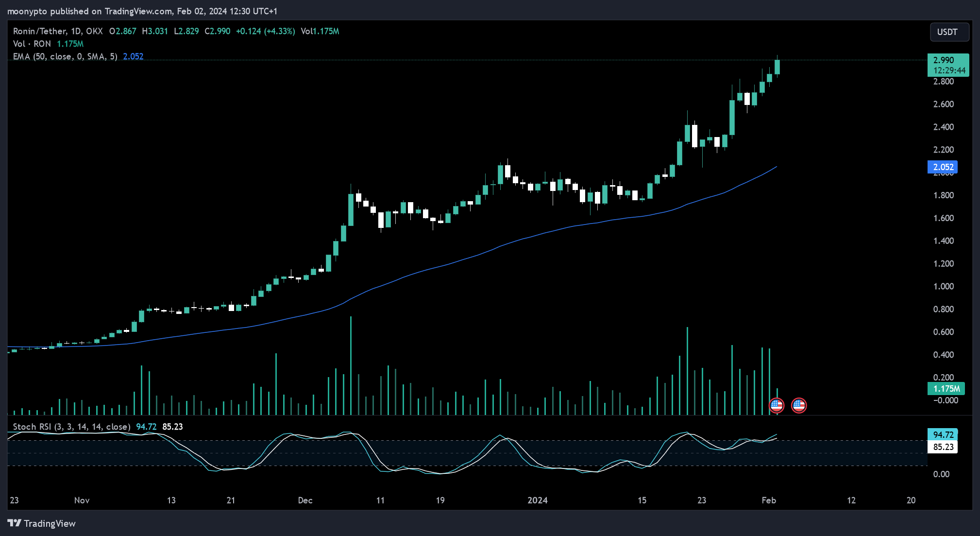Click the close price C2.990 in header
The width and height of the screenshot is (980, 536).
click(x=217, y=31)
